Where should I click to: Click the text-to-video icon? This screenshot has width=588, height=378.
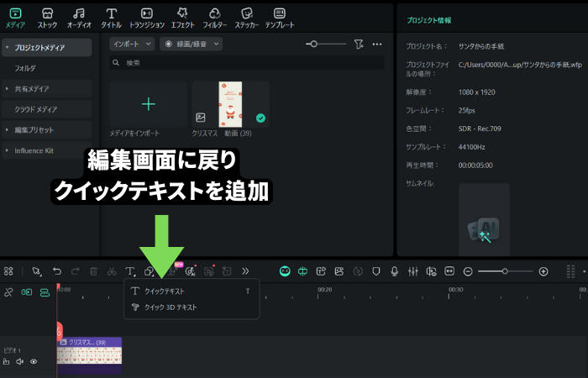pos(321,271)
